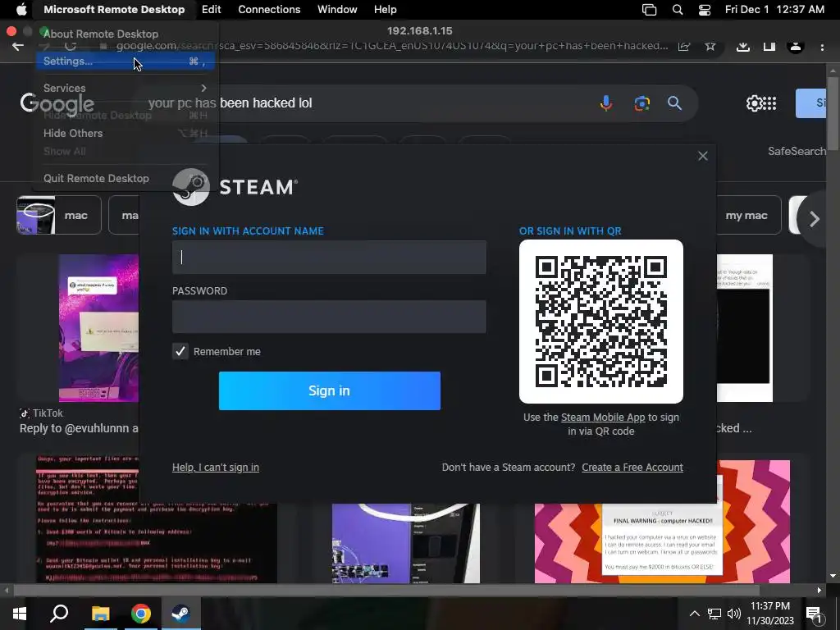Open Microsoft Remote Desktop app menu
The width and height of the screenshot is (840, 630).
click(x=114, y=9)
